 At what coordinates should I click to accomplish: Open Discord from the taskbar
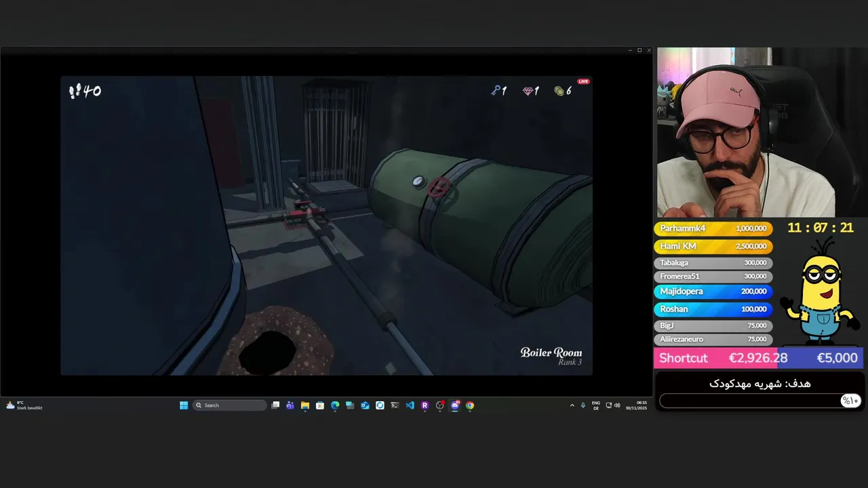455,405
